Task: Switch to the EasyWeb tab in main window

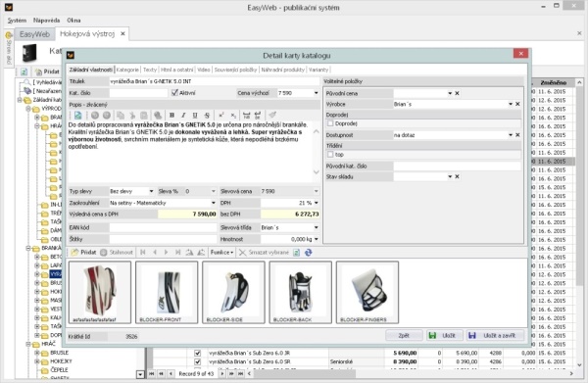Action: pos(34,34)
